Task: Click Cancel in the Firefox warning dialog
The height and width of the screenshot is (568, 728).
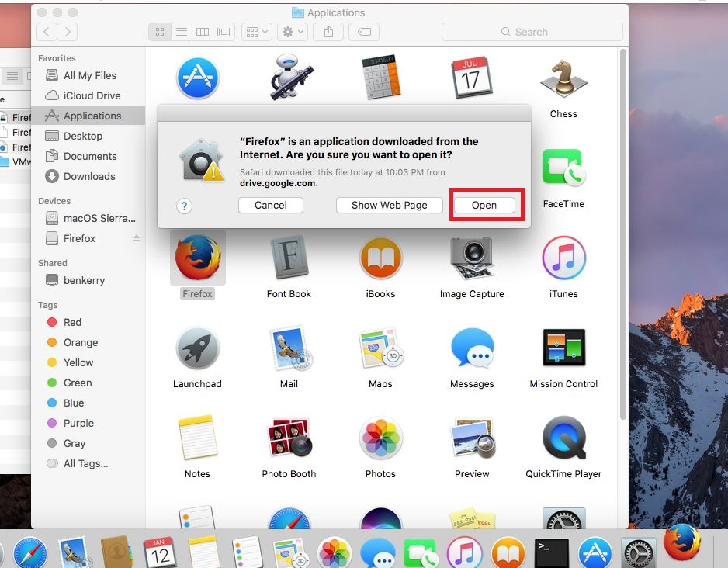Action: point(271,205)
